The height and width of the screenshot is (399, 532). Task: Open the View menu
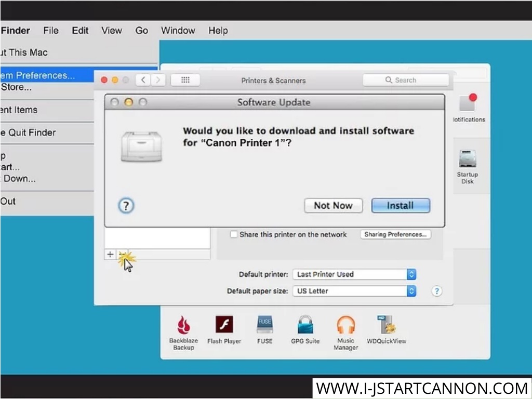pyautogui.click(x=112, y=31)
